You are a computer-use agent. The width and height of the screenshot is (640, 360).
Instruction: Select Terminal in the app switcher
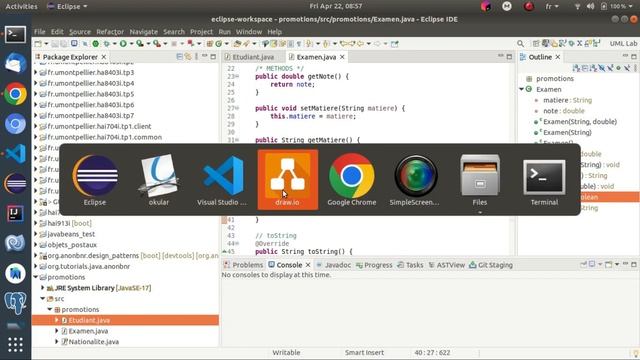pyautogui.click(x=544, y=180)
